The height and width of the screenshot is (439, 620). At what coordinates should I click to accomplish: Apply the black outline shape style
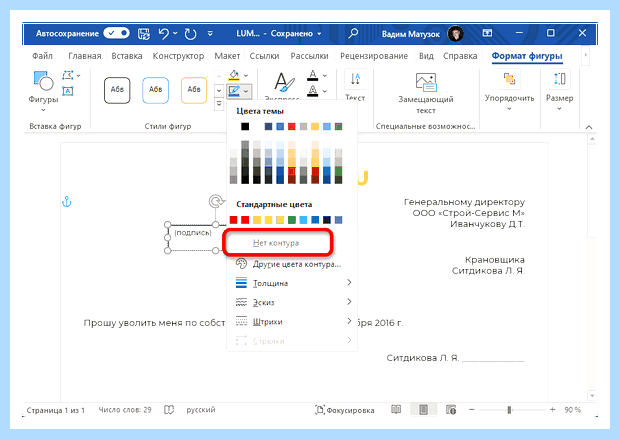click(117, 90)
